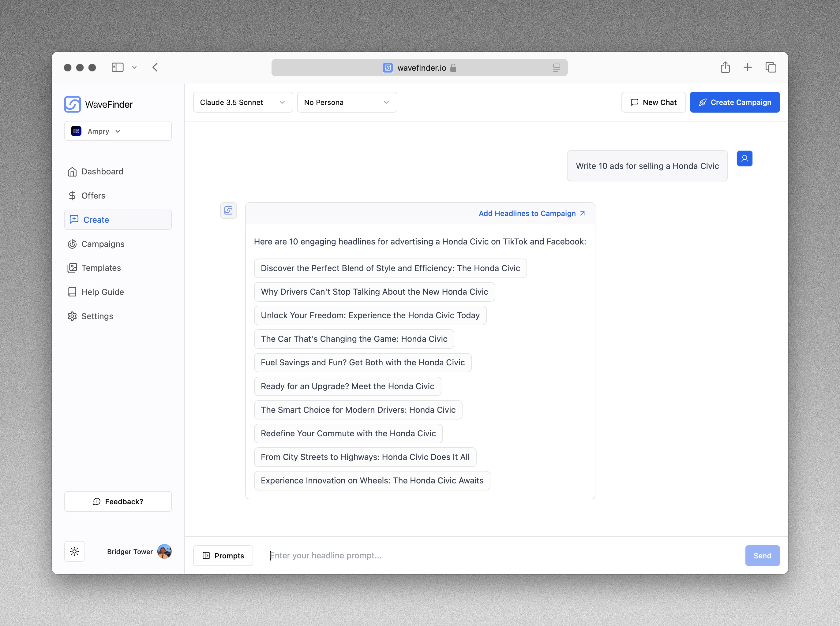Select headline 'Unlock Your Freedom'

[370, 315]
